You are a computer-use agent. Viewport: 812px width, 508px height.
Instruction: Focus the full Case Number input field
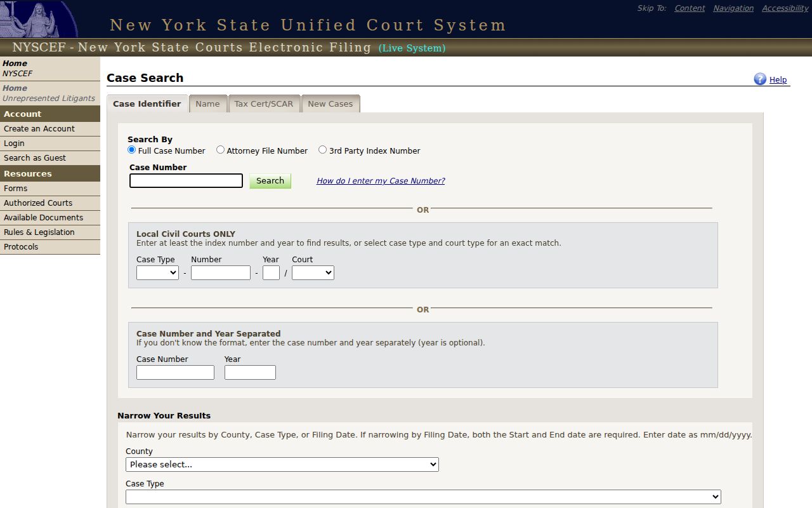pos(186,181)
